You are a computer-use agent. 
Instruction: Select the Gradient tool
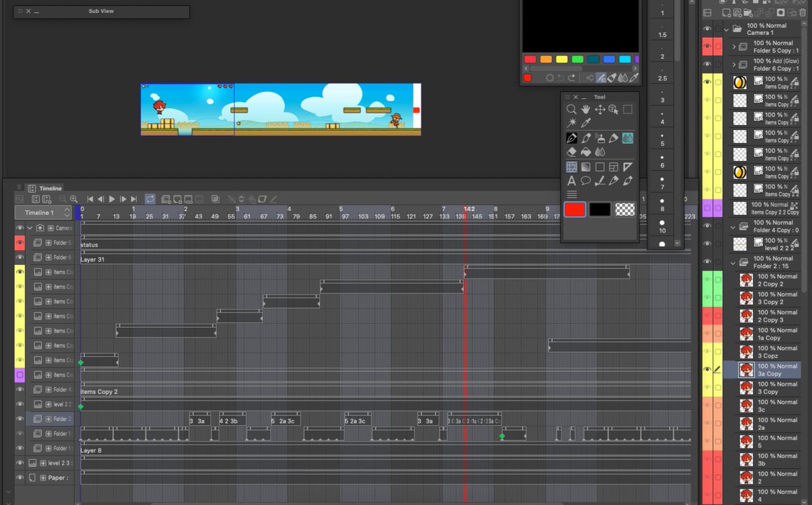586,167
